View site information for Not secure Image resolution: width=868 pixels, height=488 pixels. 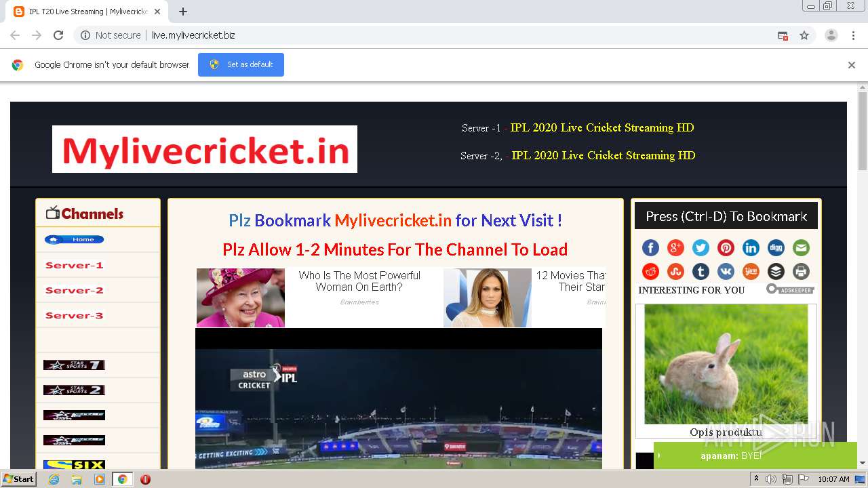coord(111,35)
